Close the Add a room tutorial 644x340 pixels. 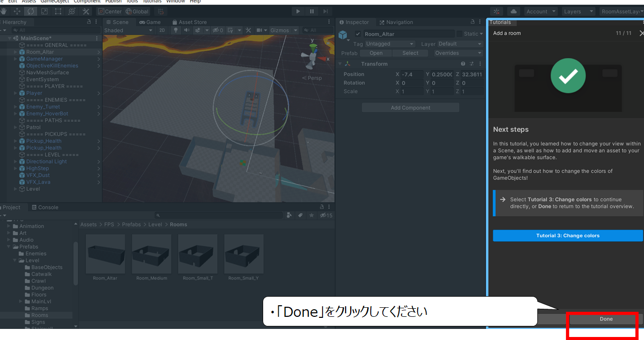point(641,33)
